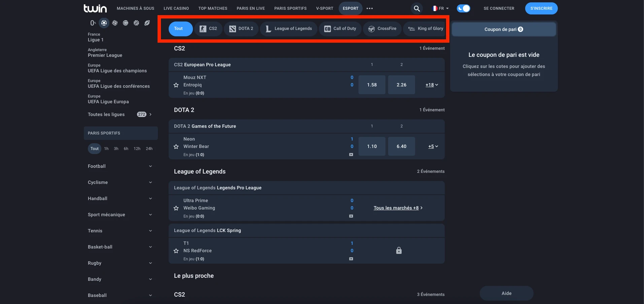
Task: Click the locked market padlock for T1 match
Action: 399,251
